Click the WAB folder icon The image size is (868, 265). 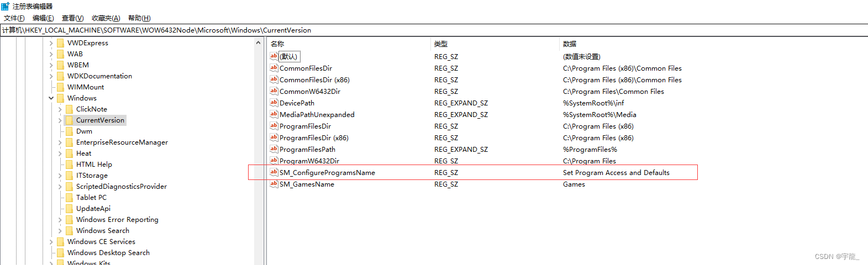pos(60,54)
